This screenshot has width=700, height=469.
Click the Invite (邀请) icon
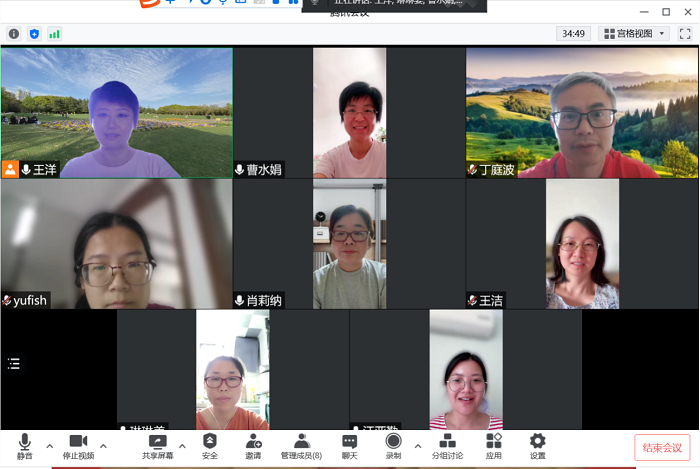(x=253, y=445)
